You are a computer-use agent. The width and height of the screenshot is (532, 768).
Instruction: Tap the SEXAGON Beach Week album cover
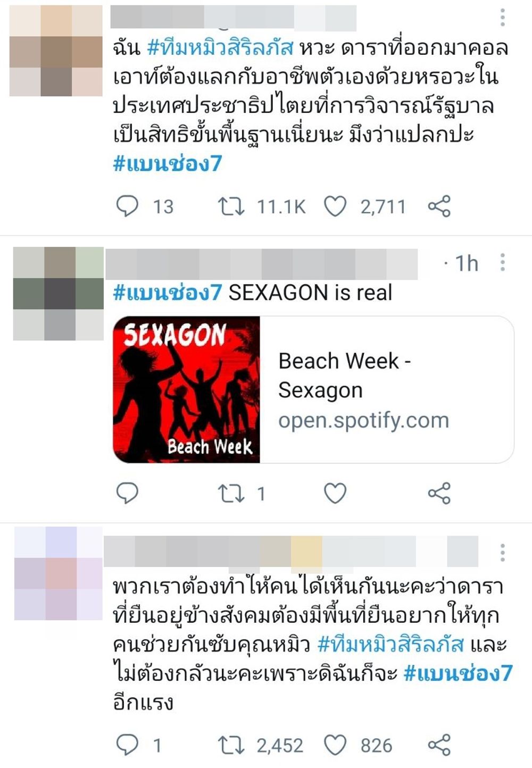coord(186,390)
